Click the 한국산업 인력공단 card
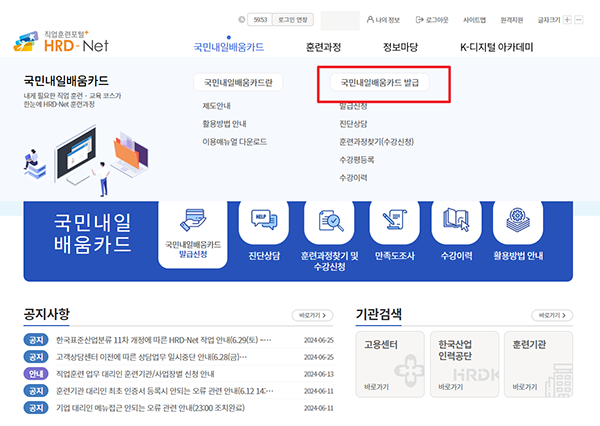Viewport: 600px width, 426px height. point(464,364)
